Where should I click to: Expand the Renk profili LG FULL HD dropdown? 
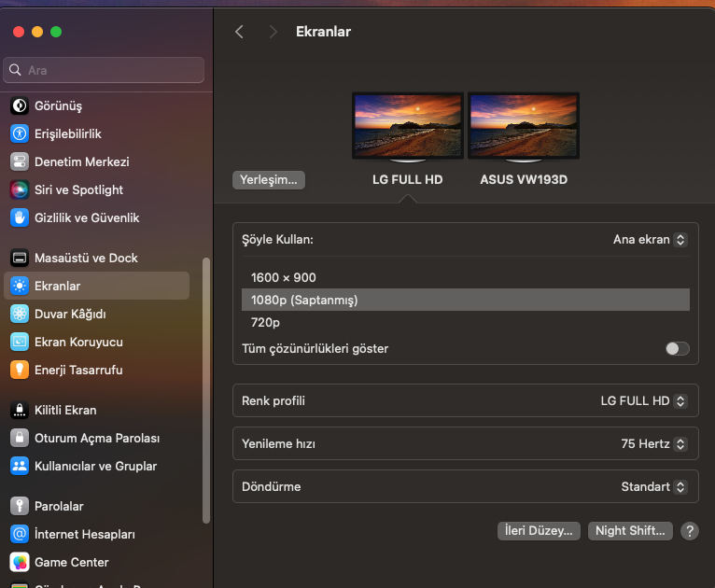coord(644,400)
